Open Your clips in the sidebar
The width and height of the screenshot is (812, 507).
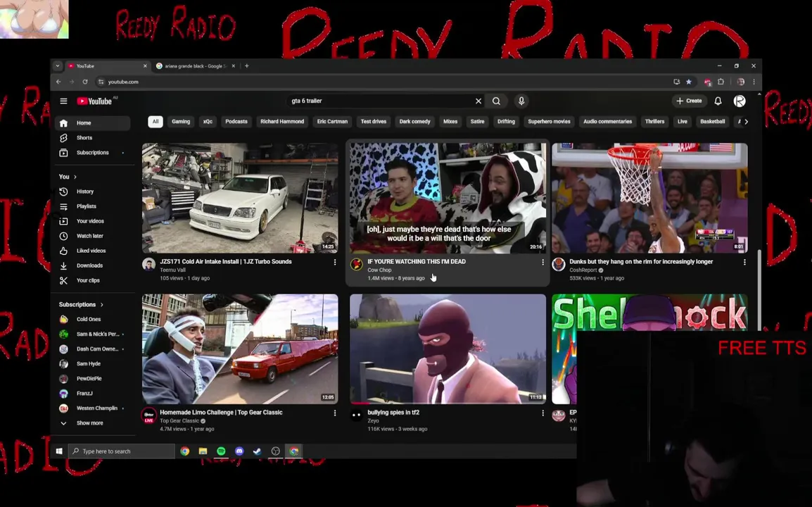93,280
